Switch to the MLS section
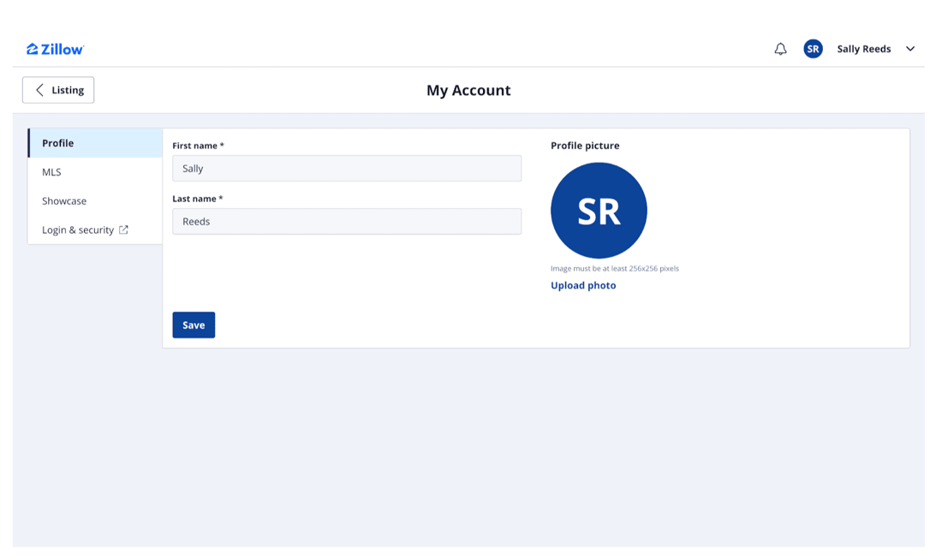Screen dimensions: 942x560 pyautogui.click(x=51, y=172)
